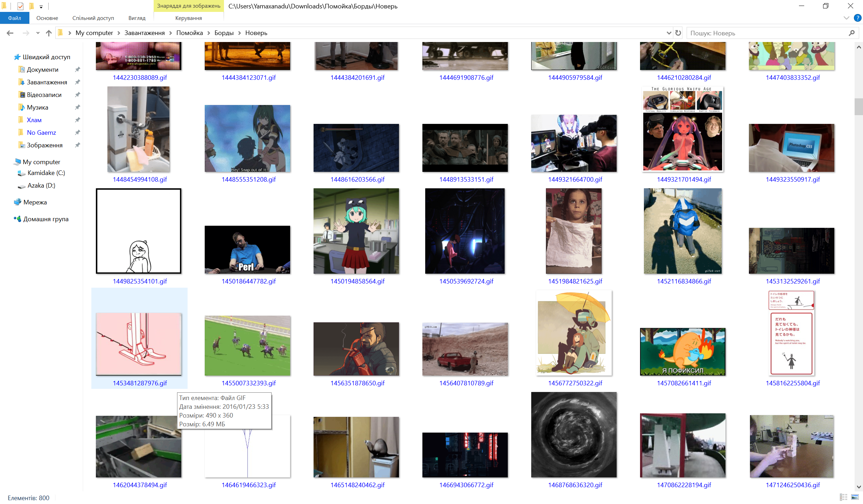This screenshot has width=863, height=504.
Task: Select My computer in navigation pane
Action: point(41,162)
